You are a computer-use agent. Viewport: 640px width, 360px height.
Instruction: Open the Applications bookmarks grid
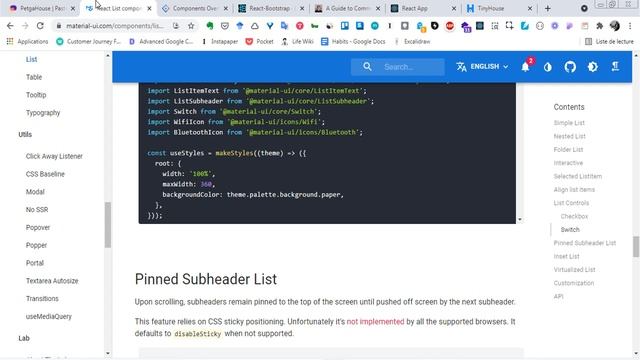[27, 41]
